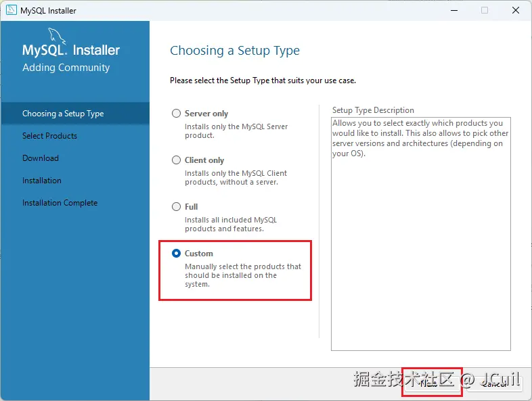This screenshot has width=532, height=401.
Task: Click the 'Adding Community' subtitle text
Action: 66,68
